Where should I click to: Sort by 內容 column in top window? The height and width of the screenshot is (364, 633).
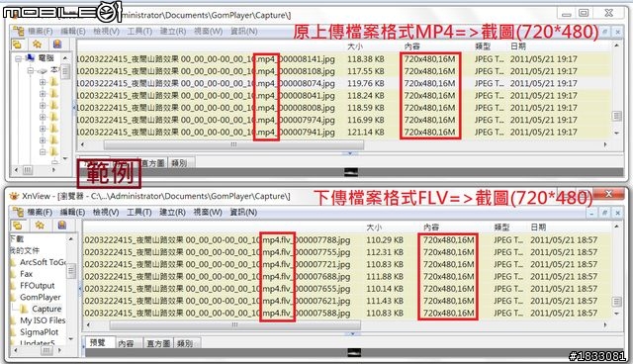coord(411,46)
